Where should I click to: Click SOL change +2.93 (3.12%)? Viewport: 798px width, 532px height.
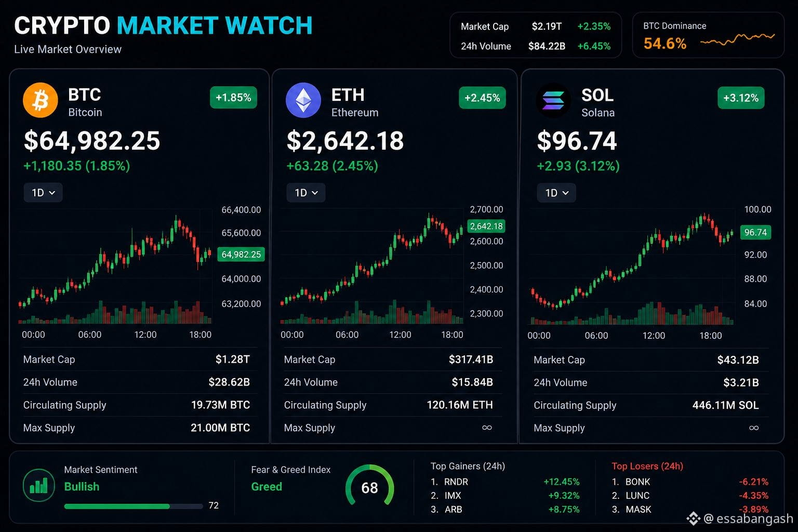(x=578, y=166)
